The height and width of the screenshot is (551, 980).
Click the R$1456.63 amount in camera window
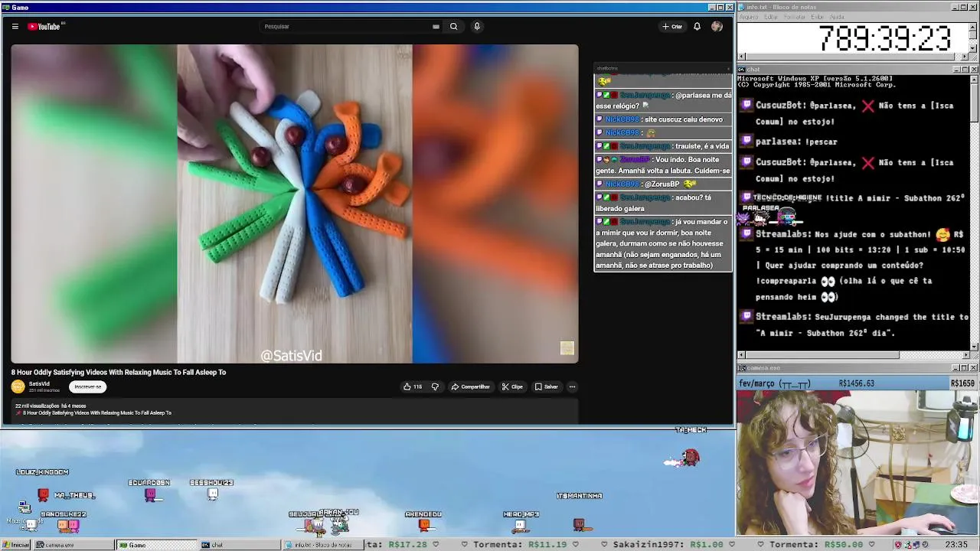coord(857,383)
